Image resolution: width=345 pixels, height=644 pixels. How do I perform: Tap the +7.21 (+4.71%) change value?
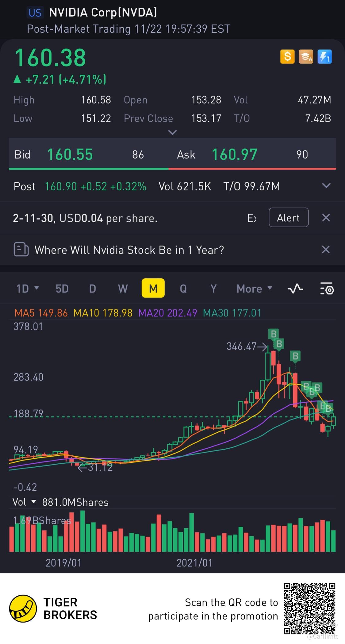[66, 80]
